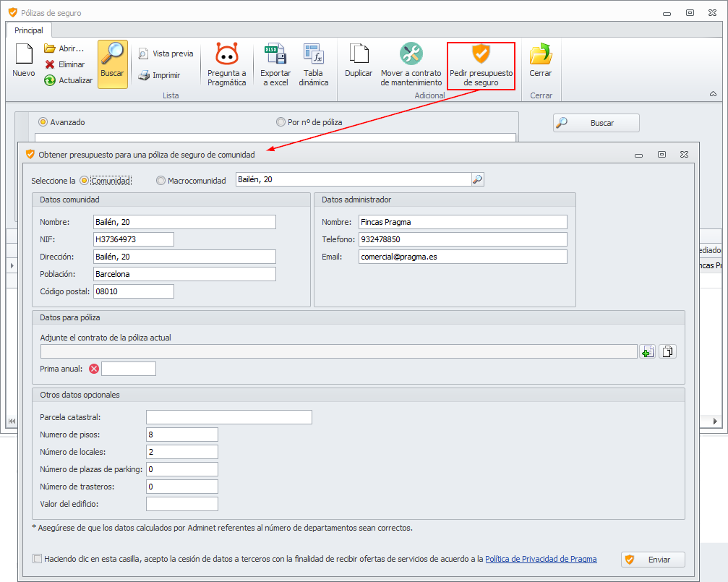Select the Macrocomunidad radio button

point(160,180)
